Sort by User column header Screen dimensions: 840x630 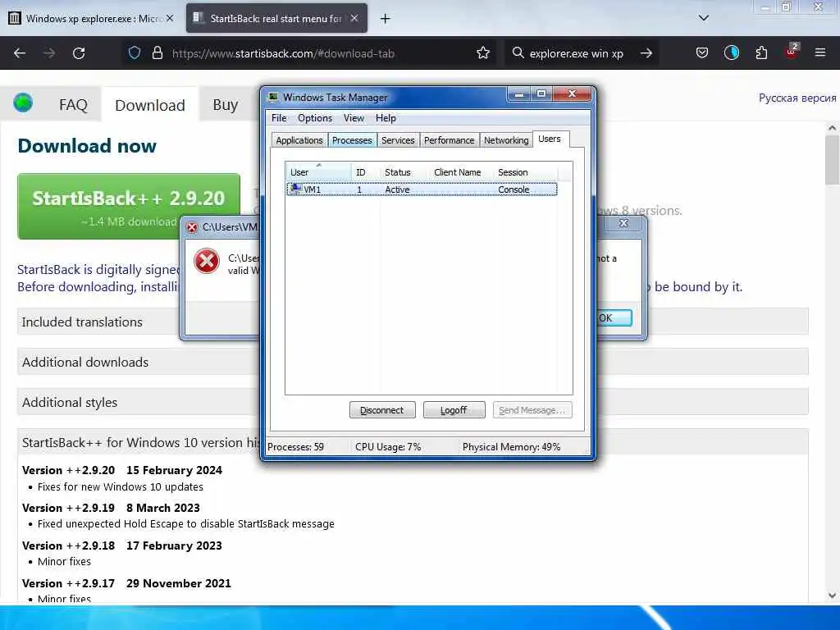pyautogui.click(x=318, y=172)
